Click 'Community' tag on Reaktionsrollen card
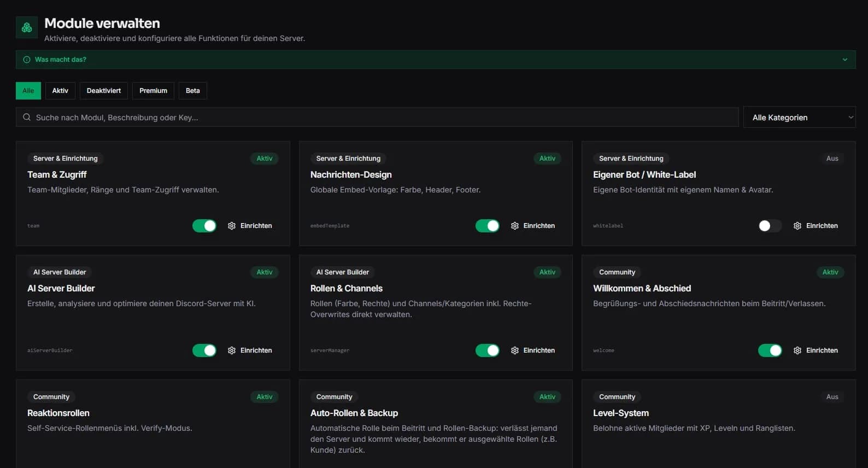The image size is (868, 468). coord(51,397)
